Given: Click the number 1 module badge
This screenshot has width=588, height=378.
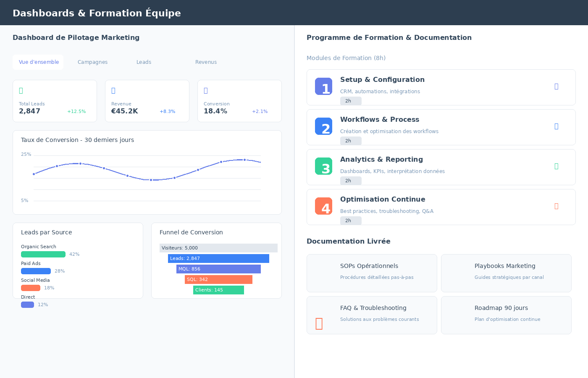Looking at the screenshot, I should pyautogui.click(x=323, y=87).
